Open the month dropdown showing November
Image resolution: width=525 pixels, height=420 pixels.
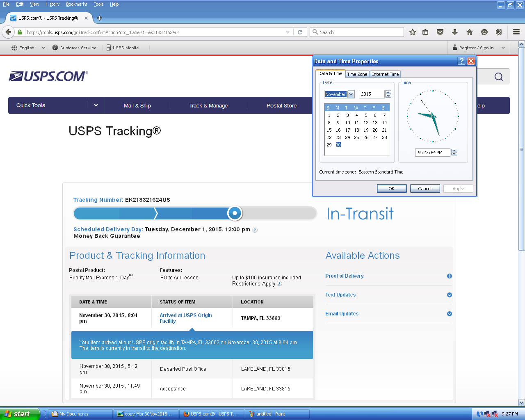click(351, 94)
